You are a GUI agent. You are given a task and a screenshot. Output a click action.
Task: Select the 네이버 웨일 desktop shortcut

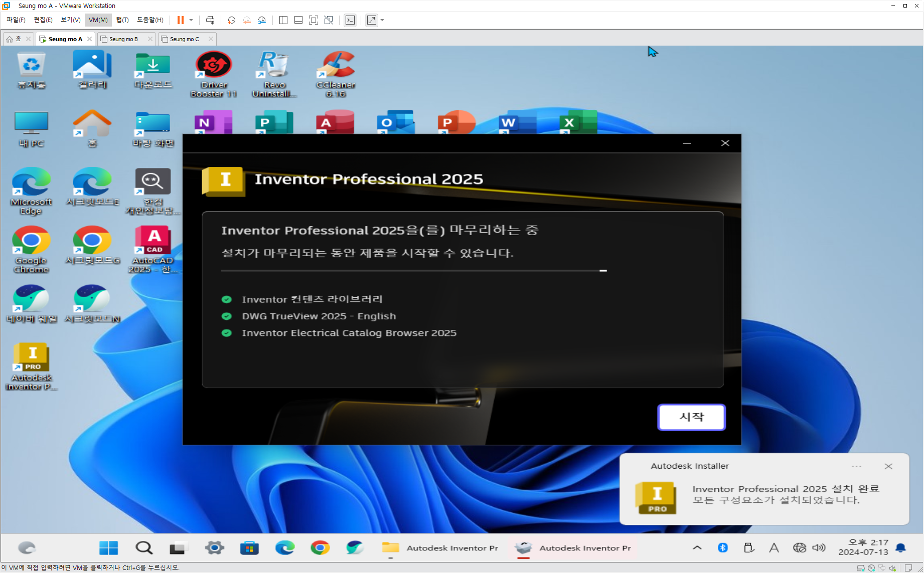[x=31, y=304]
